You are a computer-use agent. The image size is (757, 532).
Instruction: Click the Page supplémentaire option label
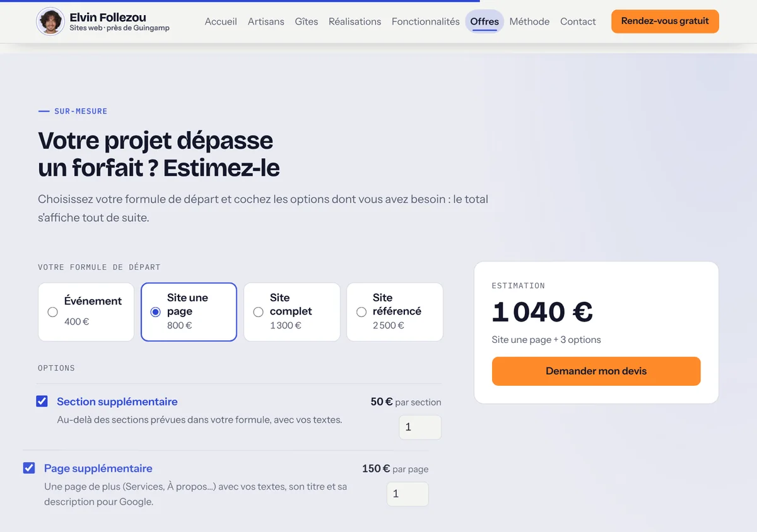(98, 468)
